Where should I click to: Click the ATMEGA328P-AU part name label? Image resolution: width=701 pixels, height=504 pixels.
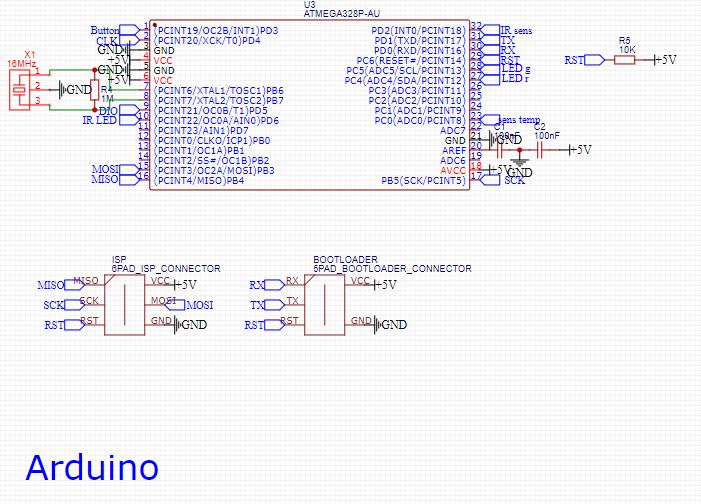(342, 13)
